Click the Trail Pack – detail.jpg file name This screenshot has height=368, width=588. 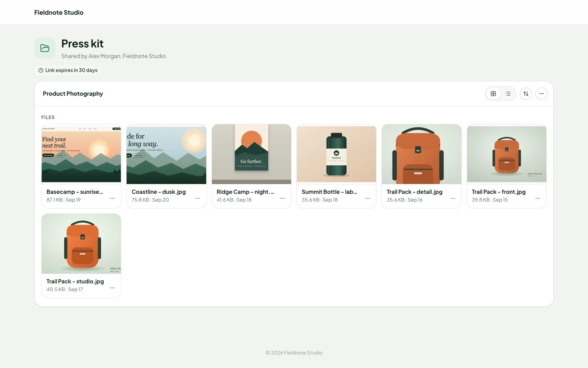coord(415,192)
